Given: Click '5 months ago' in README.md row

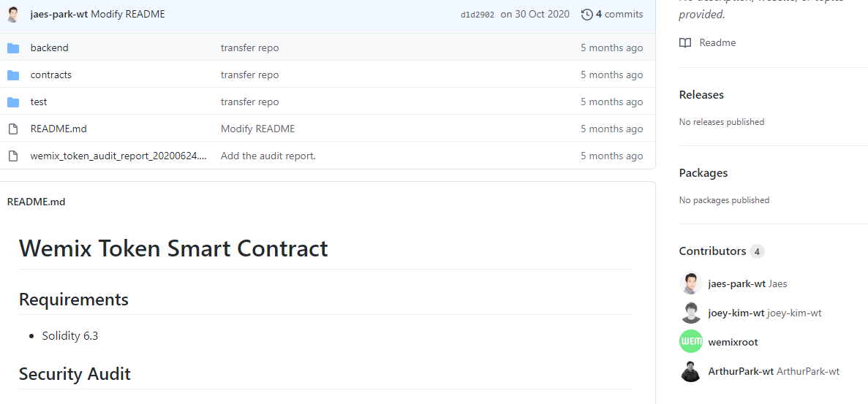Looking at the screenshot, I should tap(612, 129).
